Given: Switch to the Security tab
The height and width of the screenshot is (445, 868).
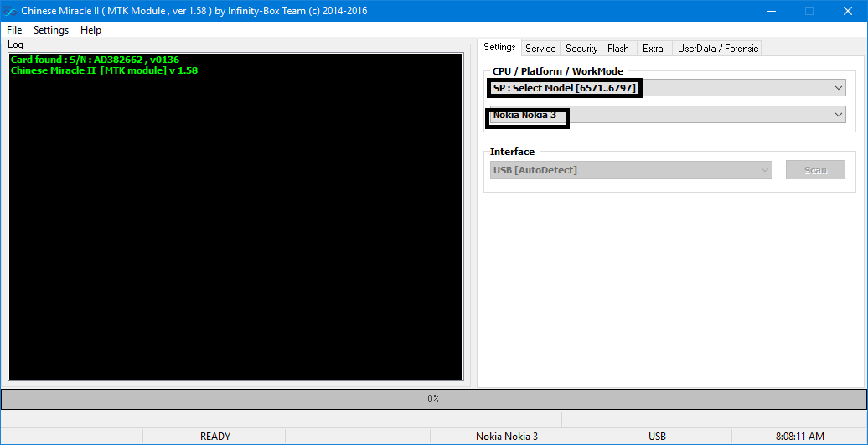Looking at the screenshot, I should pyautogui.click(x=581, y=49).
